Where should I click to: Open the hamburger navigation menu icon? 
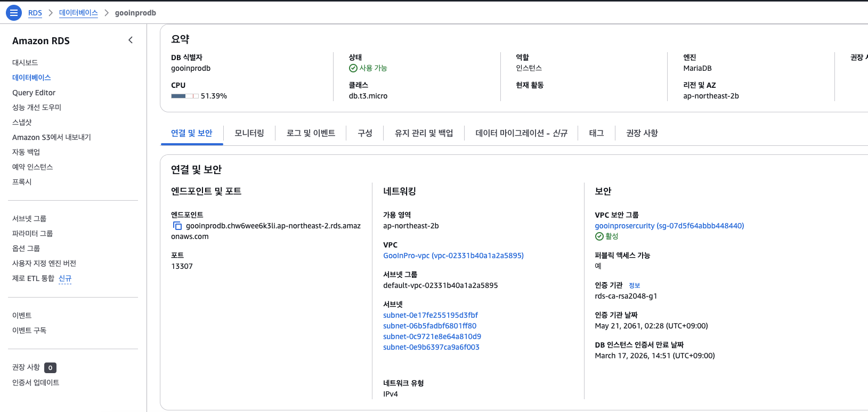[14, 12]
